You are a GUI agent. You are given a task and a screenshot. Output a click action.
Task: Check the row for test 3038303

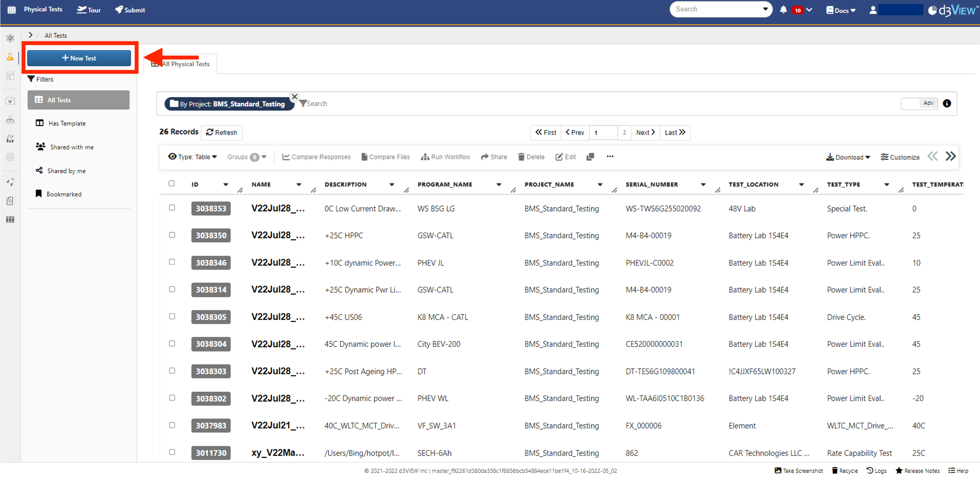click(172, 370)
